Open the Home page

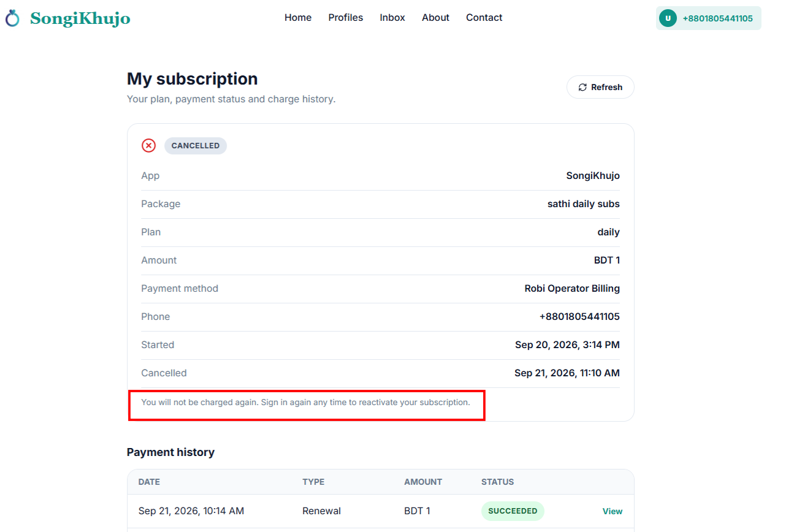[298, 18]
